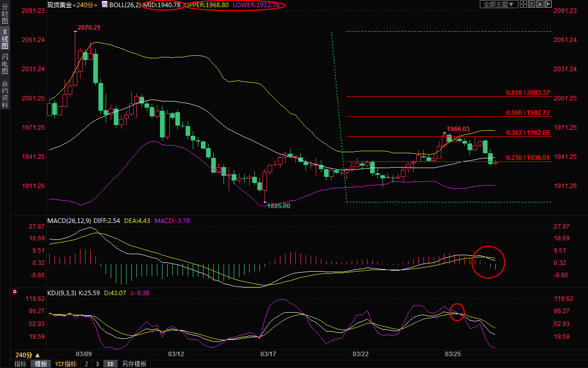Toggle the J template button
588x368 pixels.
(86, 364)
